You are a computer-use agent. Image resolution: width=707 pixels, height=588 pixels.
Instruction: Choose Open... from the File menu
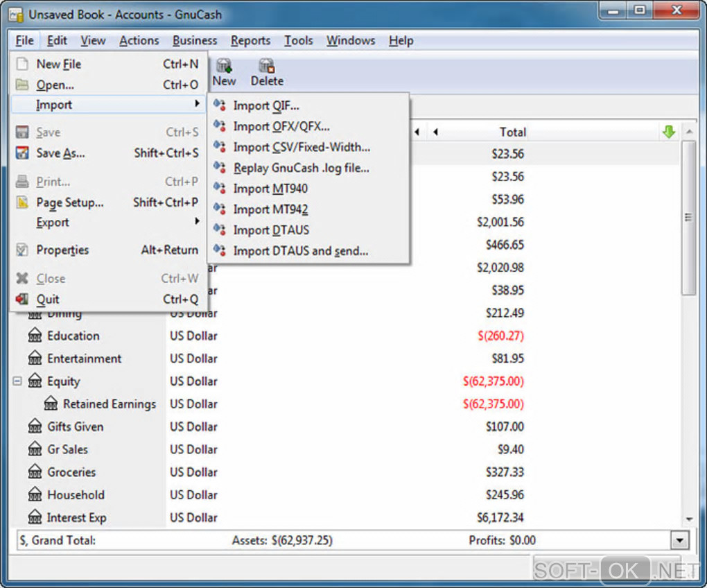pos(108,85)
